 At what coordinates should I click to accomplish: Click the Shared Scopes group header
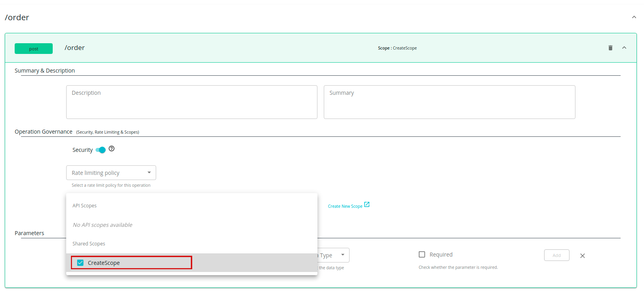pyautogui.click(x=89, y=244)
